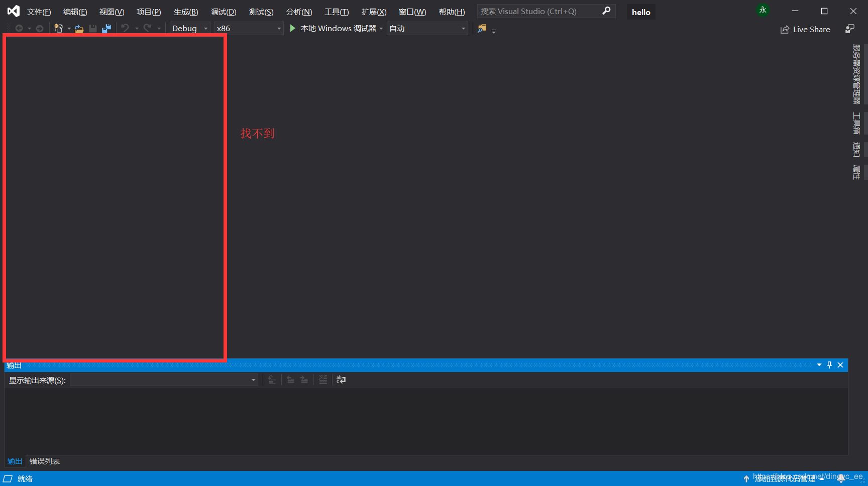Maximize the Visual Studio window
The image size is (868, 486).
tap(824, 11)
